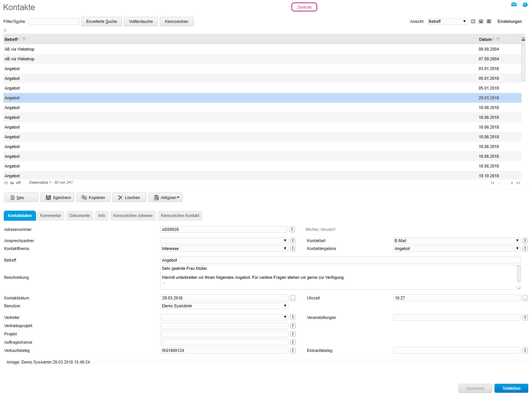This screenshot has height=395, width=532.
Task: Switch to the list-only layout view
Action: (x=473, y=21)
